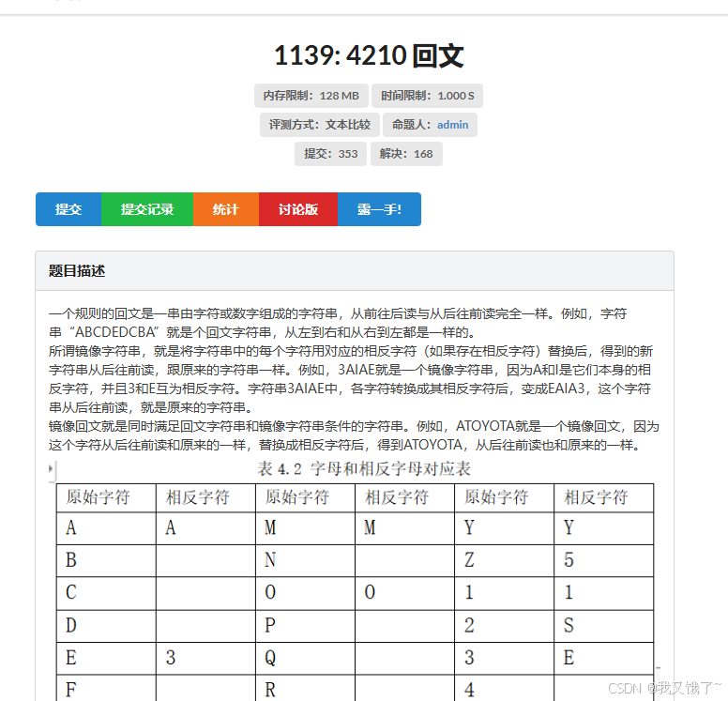The image size is (728, 701).
Task: Open the red 讨论版 discussion board button
Action: [x=298, y=209]
